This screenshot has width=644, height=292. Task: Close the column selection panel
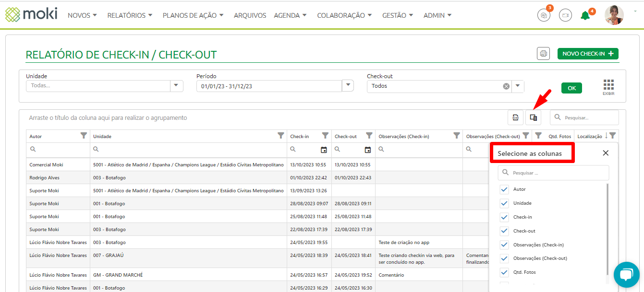606,153
